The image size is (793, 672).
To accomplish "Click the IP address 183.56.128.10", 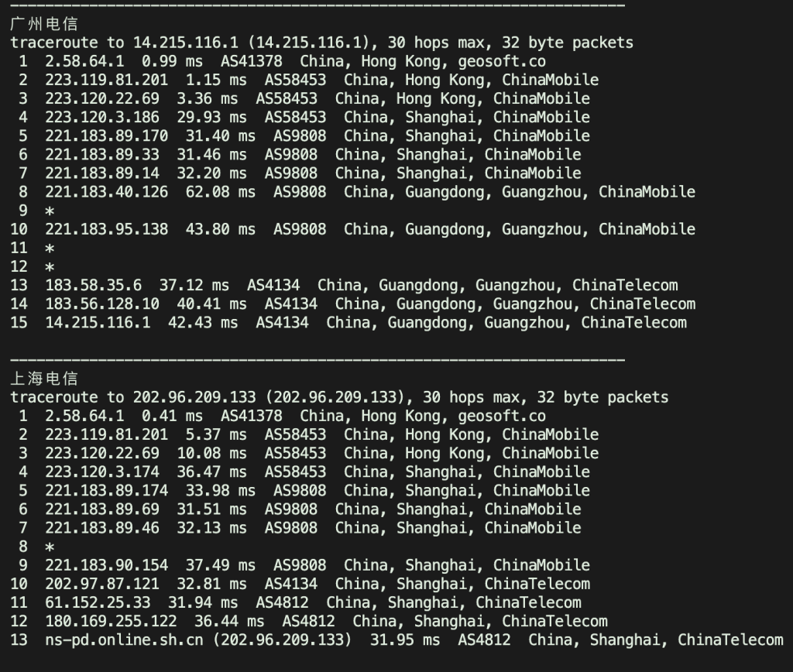I will [102, 304].
